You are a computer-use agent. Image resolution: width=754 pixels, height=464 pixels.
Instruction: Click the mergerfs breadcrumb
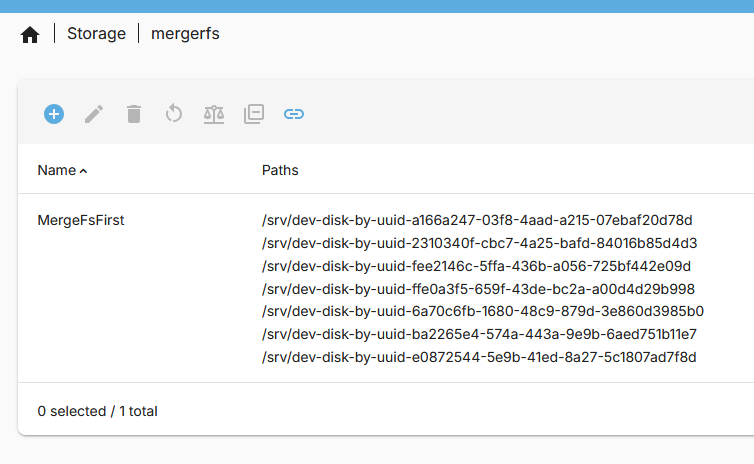(185, 34)
